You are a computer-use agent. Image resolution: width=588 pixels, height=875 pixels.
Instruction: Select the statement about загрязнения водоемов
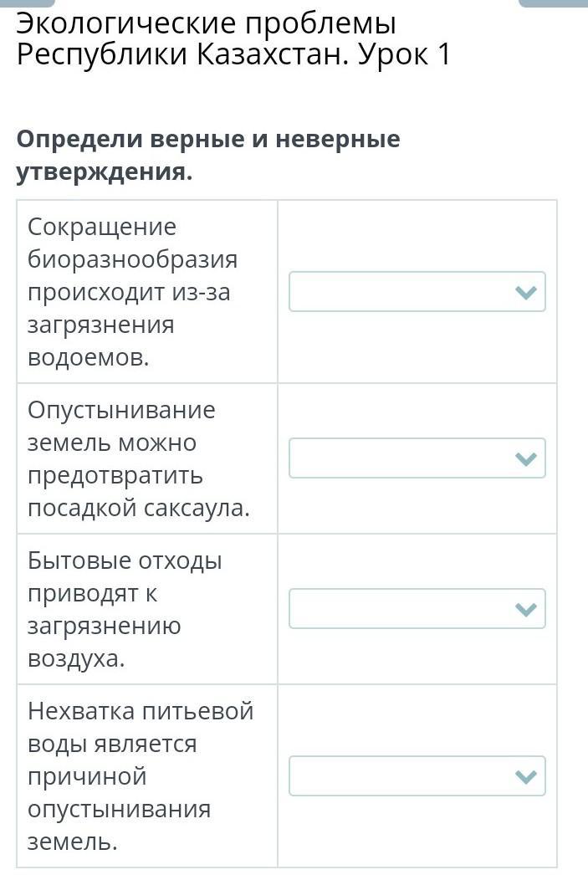point(133,292)
